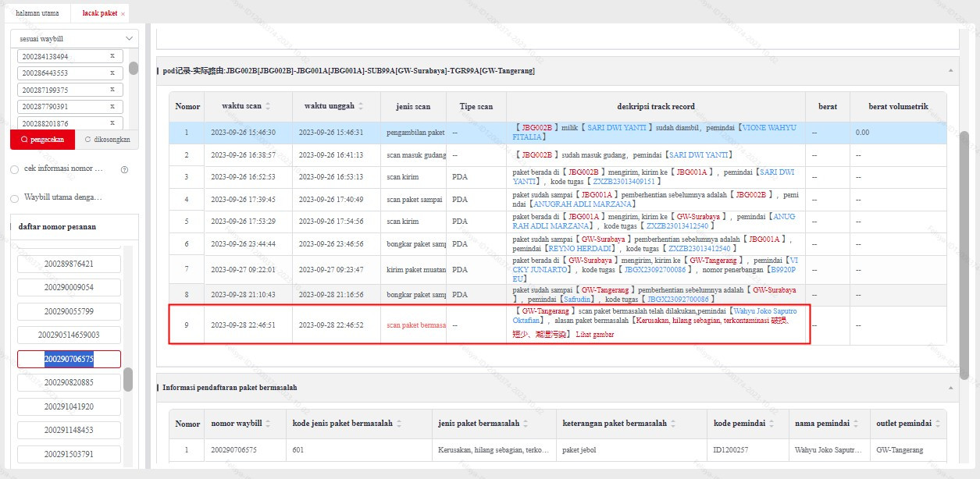
Task: Select order number 200290820885
Action: click(x=69, y=382)
